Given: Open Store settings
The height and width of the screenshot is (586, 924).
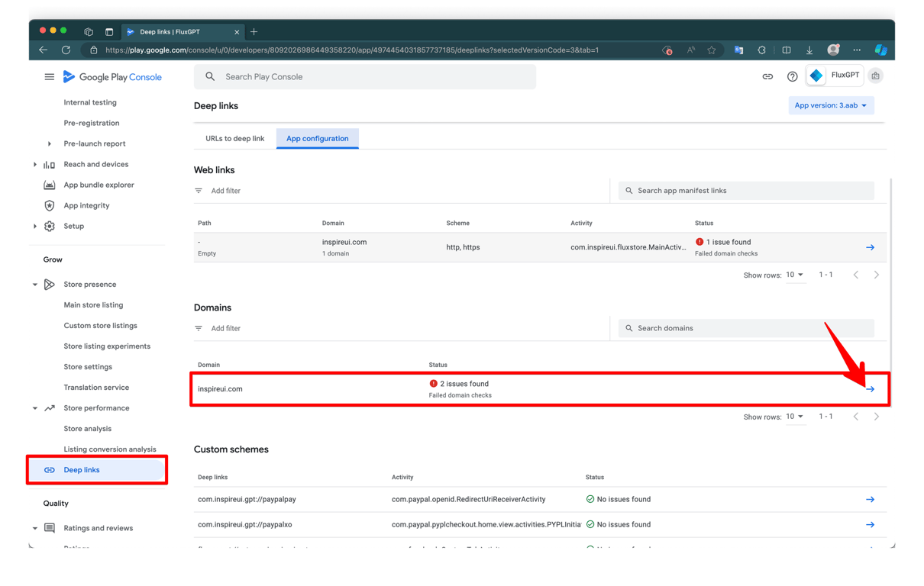Looking at the screenshot, I should pyautogui.click(x=88, y=367).
